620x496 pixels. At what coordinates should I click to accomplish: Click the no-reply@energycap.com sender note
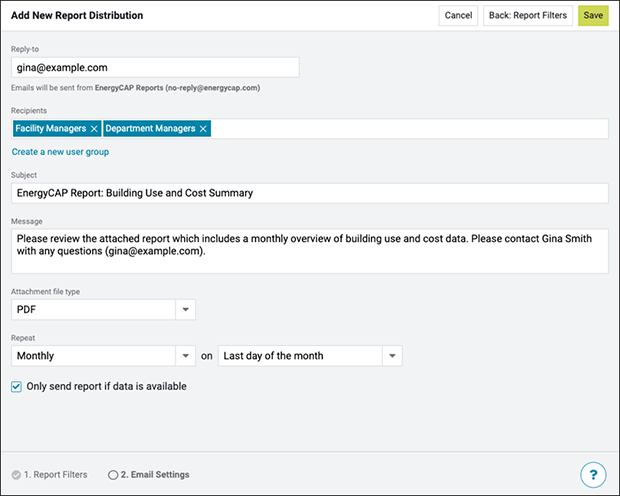(x=135, y=88)
